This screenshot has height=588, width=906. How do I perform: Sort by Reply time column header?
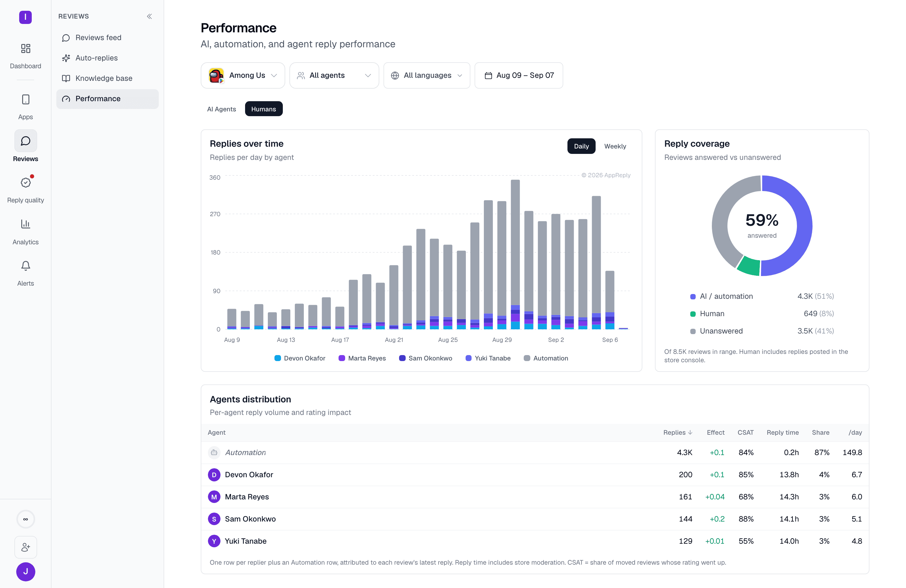783,432
